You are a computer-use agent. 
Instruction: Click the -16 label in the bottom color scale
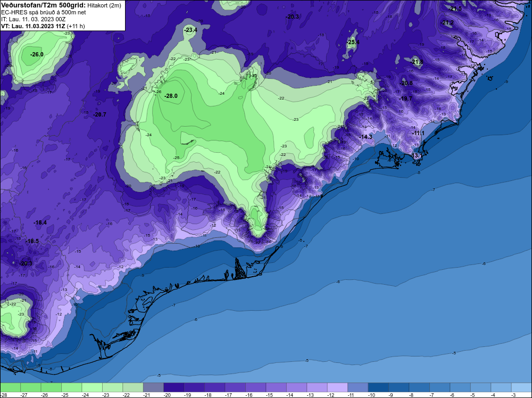[248, 395]
